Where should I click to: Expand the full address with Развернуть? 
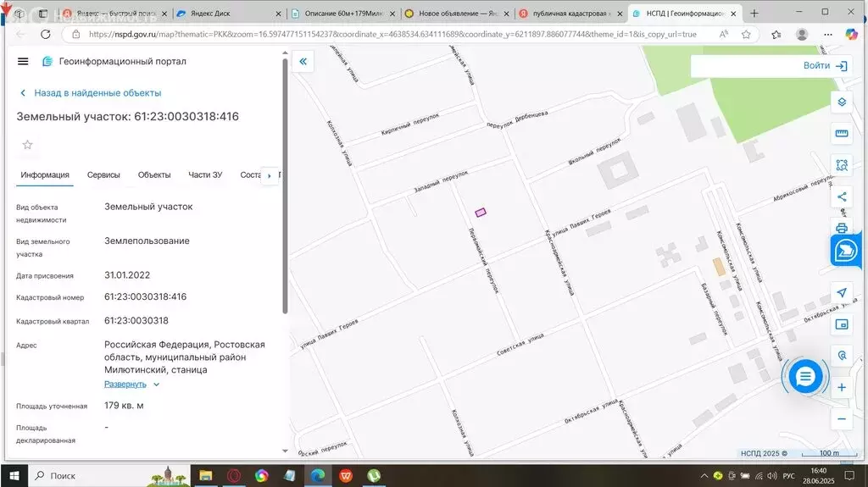tap(131, 384)
